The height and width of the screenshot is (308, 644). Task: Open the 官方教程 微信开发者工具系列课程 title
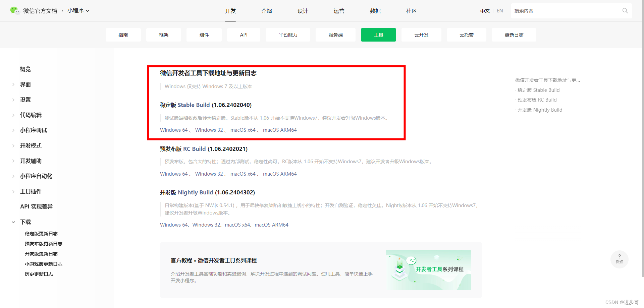214,260
